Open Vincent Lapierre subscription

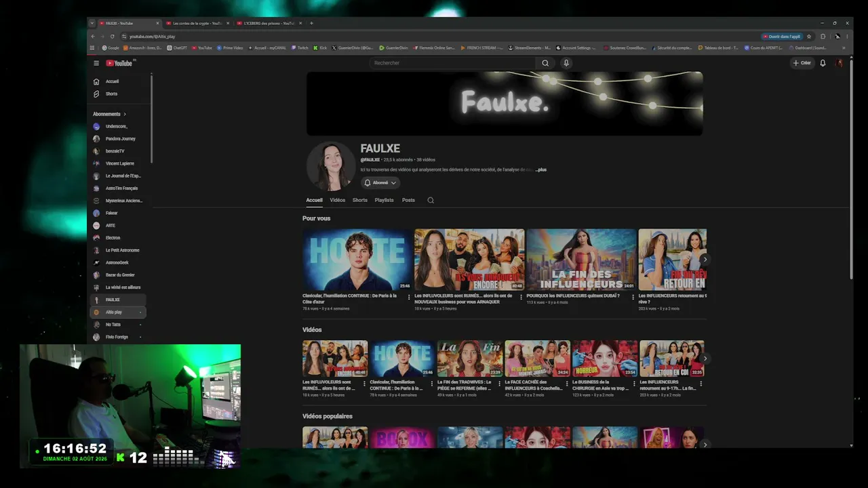click(x=119, y=163)
